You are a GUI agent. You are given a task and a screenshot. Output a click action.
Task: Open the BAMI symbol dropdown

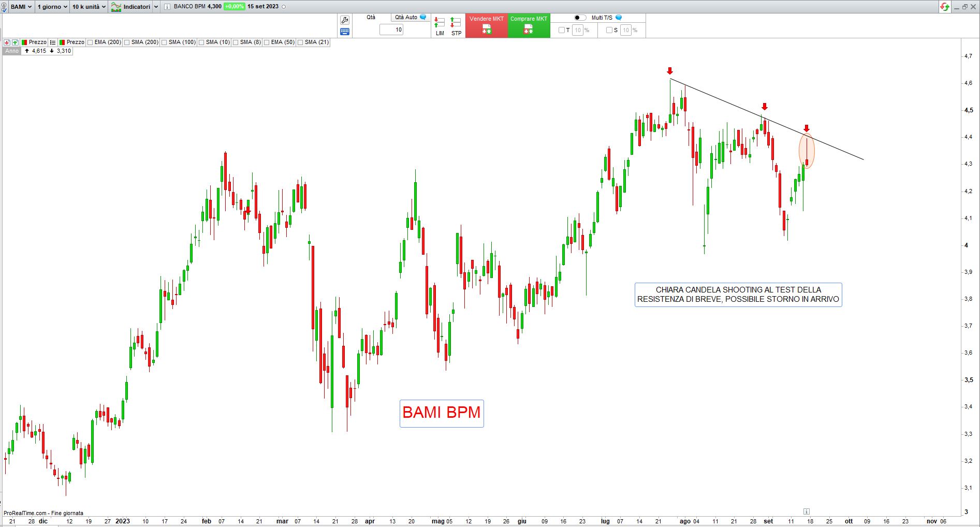point(21,7)
